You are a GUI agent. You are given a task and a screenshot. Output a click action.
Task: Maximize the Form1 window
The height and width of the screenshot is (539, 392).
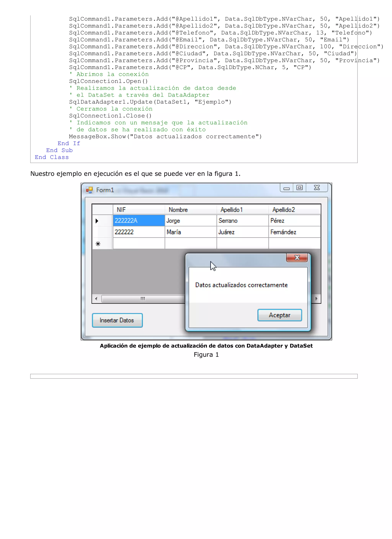click(x=300, y=188)
